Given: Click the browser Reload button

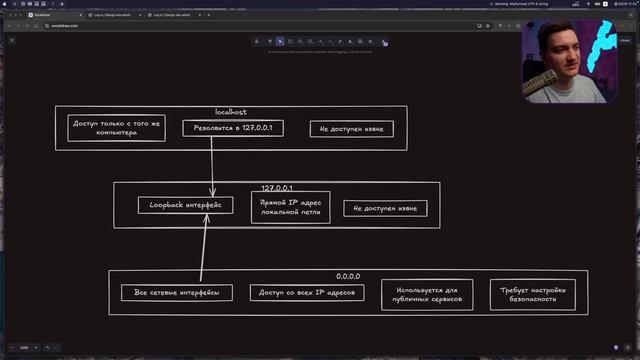Looking at the screenshot, I should pyautogui.click(x=27, y=26).
